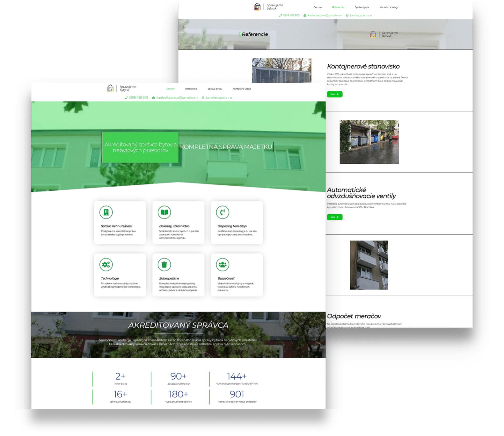The height and width of the screenshot is (436, 504).
Task: Click the people group icon above Bezpečnosť
Action: (223, 264)
